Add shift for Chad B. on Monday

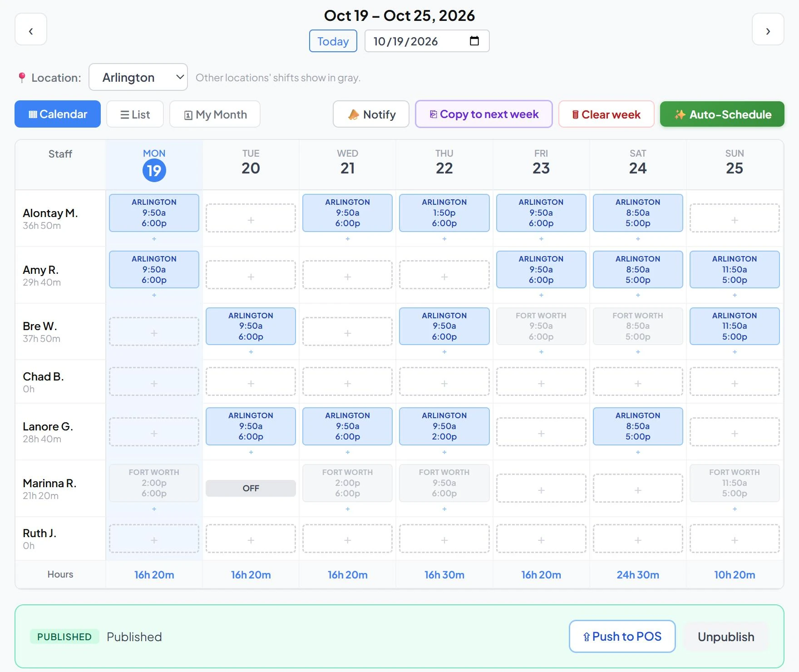click(x=154, y=381)
